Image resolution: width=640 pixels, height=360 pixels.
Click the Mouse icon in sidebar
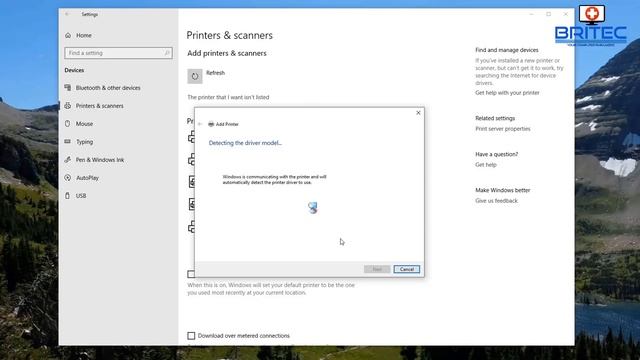click(x=68, y=123)
